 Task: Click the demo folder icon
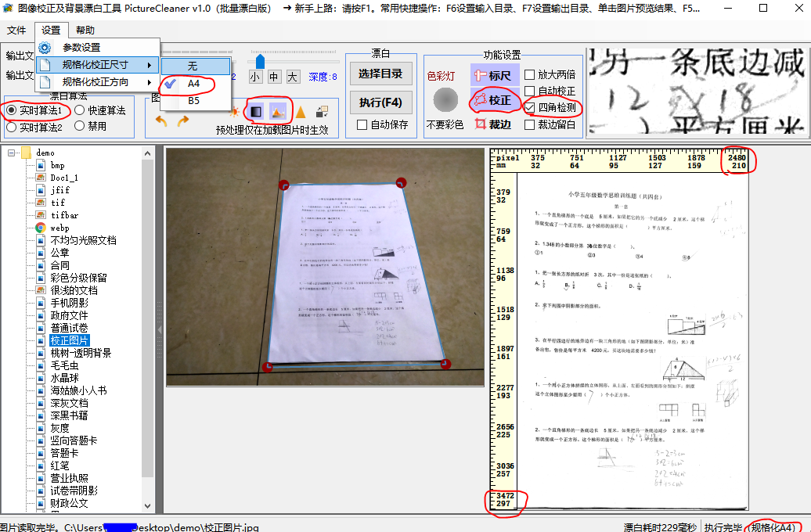click(x=27, y=153)
